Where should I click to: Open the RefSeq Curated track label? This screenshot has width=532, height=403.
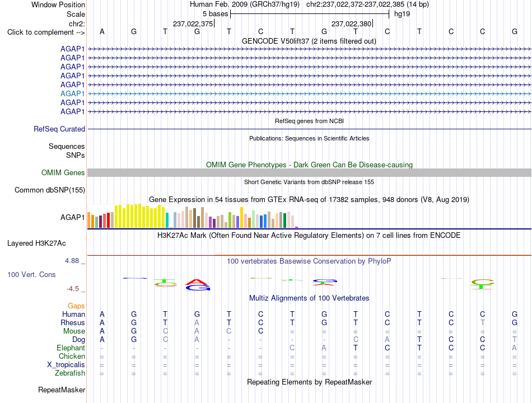(59, 129)
